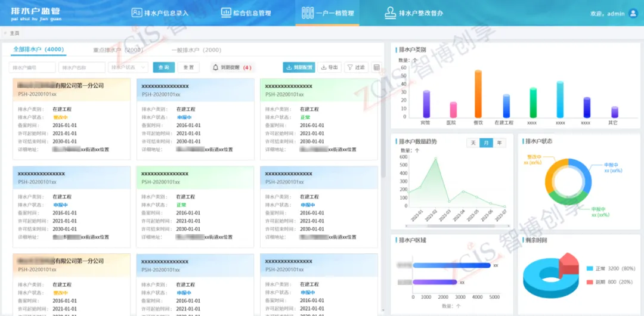Click the admin user avatar icon
The height and width of the screenshot is (316, 644).
pos(633,13)
